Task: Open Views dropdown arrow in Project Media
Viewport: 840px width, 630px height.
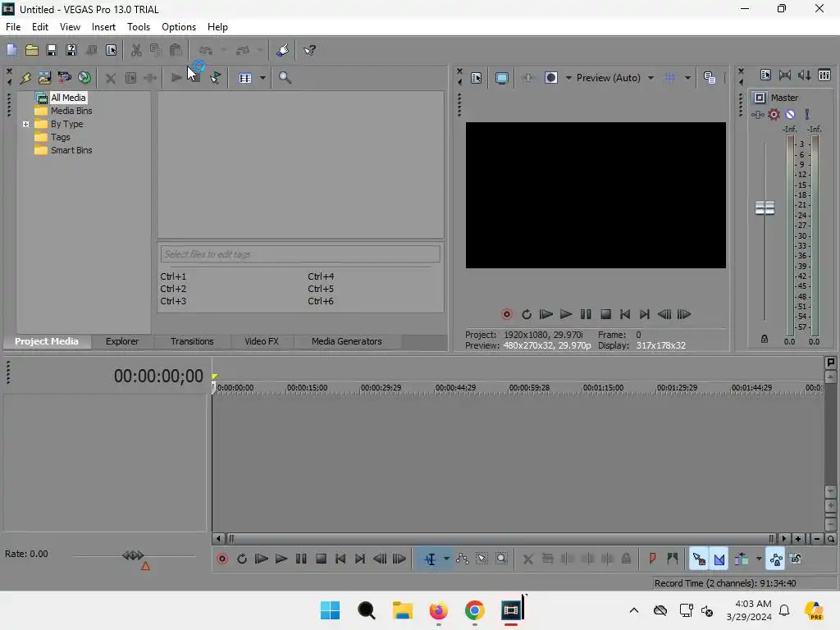Action: 262,78
